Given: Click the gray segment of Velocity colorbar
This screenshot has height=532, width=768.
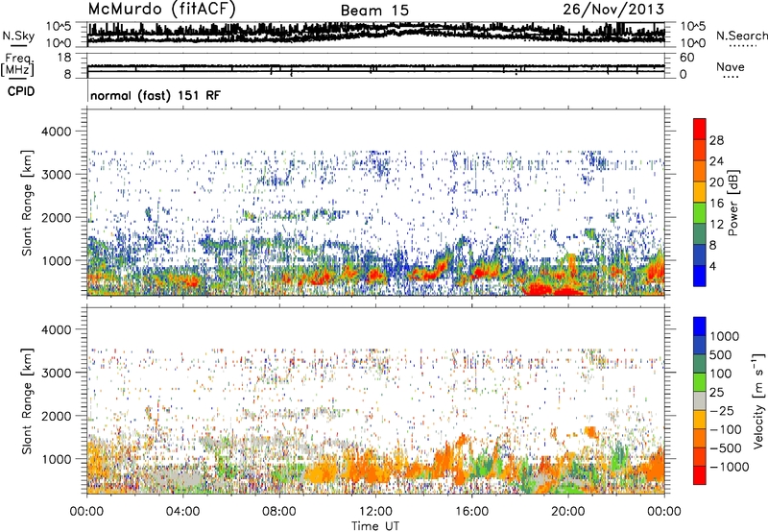Looking at the screenshot, I should pyautogui.click(x=700, y=400).
